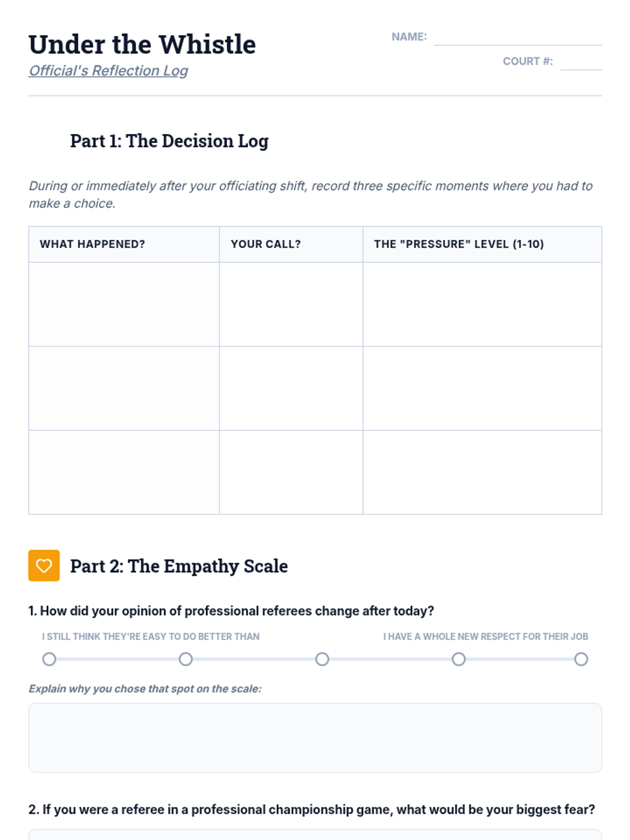This screenshot has height=840, width=630.
Task: Click second row cell under Your Call?
Action: [291, 388]
